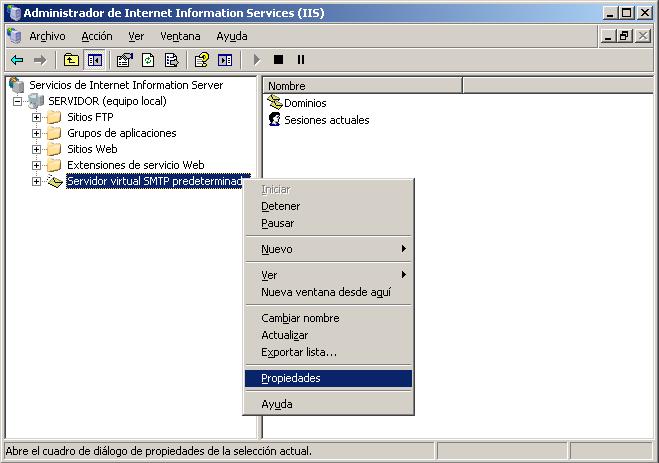Open Dominios item in right pane
The height and width of the screenshot is (463, 659).
[304, 103]
